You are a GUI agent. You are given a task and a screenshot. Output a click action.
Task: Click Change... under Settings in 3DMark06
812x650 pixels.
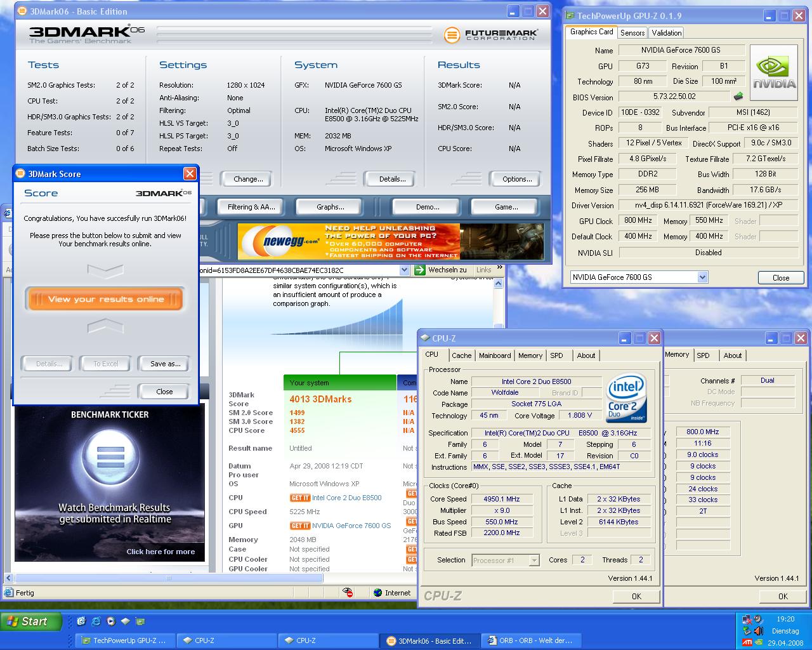click(x=248, y=179)
